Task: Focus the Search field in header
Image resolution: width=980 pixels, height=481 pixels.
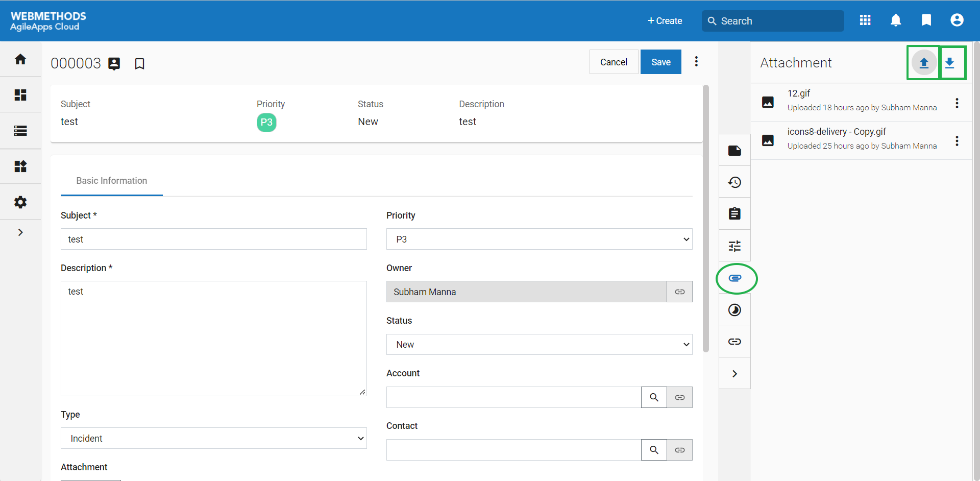Action: tap(773, 21)
